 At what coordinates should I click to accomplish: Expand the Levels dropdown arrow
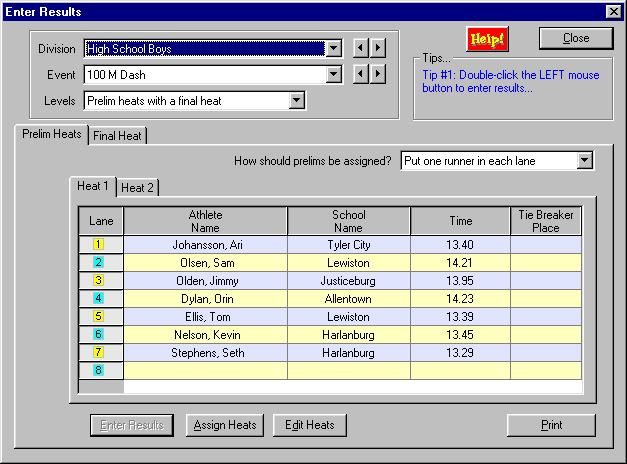(x=296, y=100)
